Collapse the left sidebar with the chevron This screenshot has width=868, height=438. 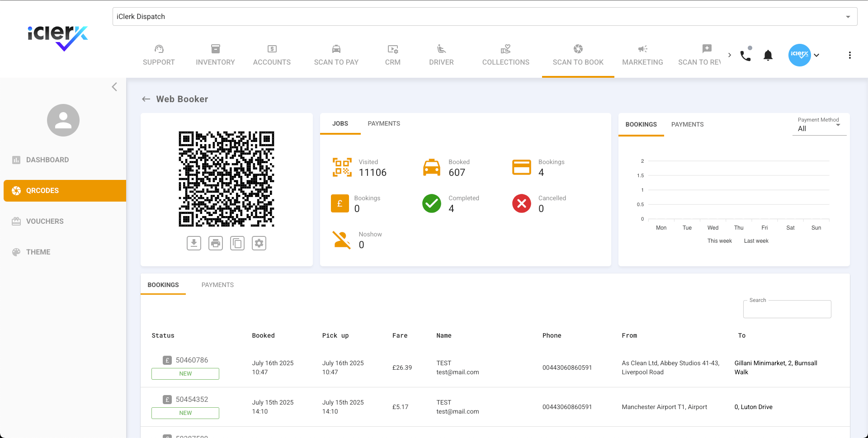click(114, 87)
